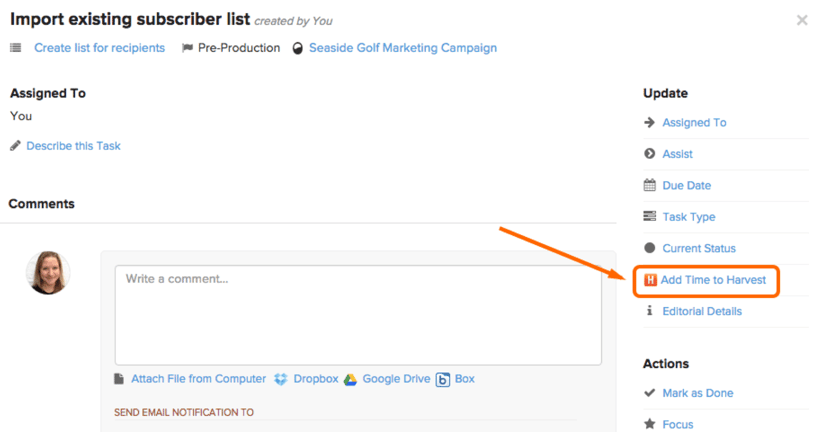Select Assigned To in the Update panel

coord(694,123)
